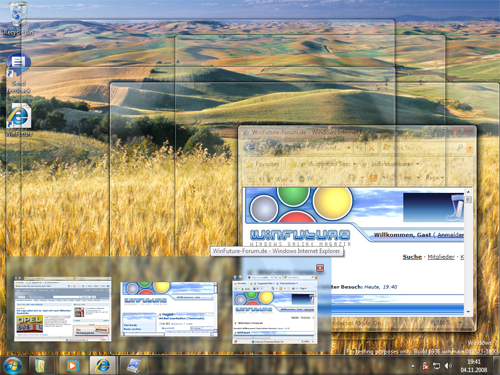Show hidden tray icons arrow
500x375 pixels.
click(413, 366)
